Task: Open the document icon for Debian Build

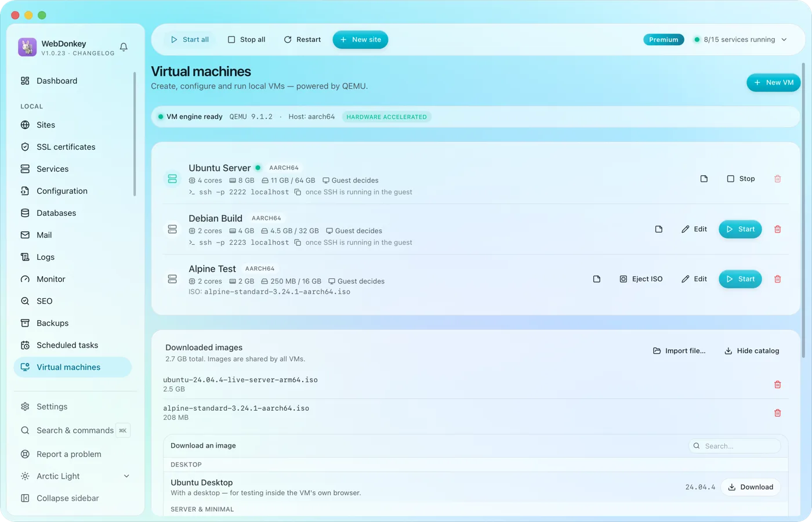Action: pyautogui.click(x=659, y=229)
